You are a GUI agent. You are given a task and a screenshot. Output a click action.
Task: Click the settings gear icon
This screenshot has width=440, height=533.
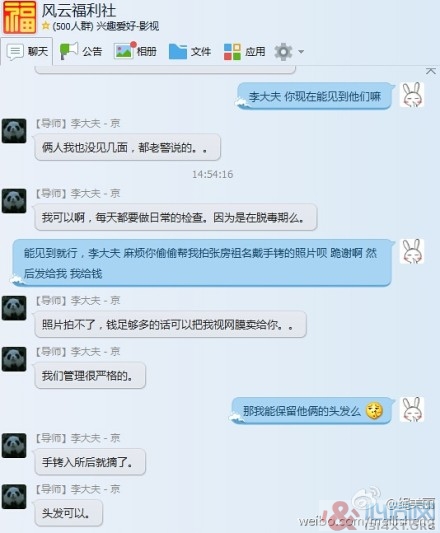283,52
